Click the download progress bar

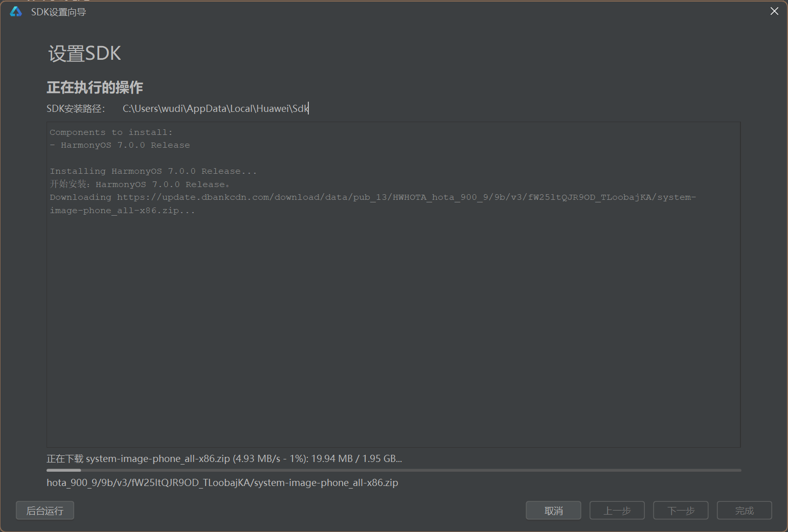click(x=394, y=470)
